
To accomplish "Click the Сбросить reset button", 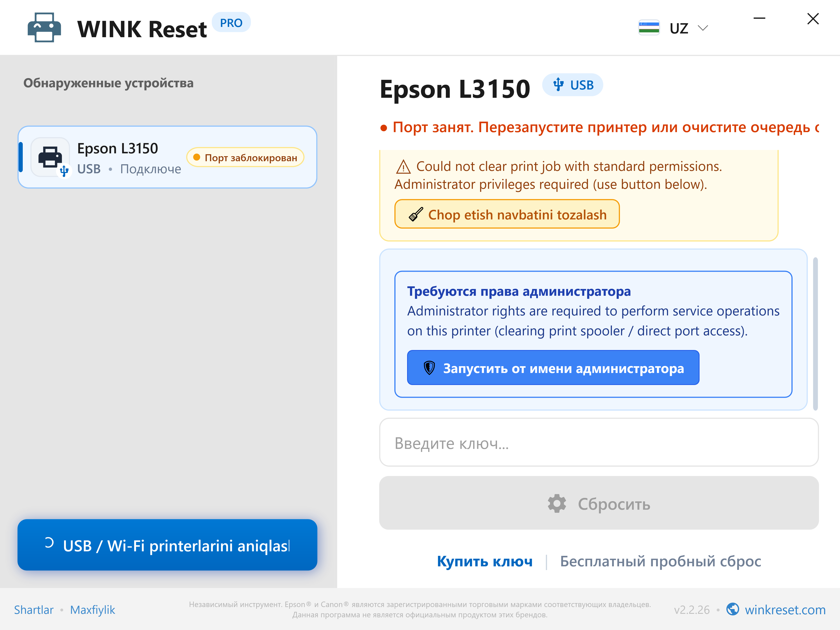I will (599, 503).
